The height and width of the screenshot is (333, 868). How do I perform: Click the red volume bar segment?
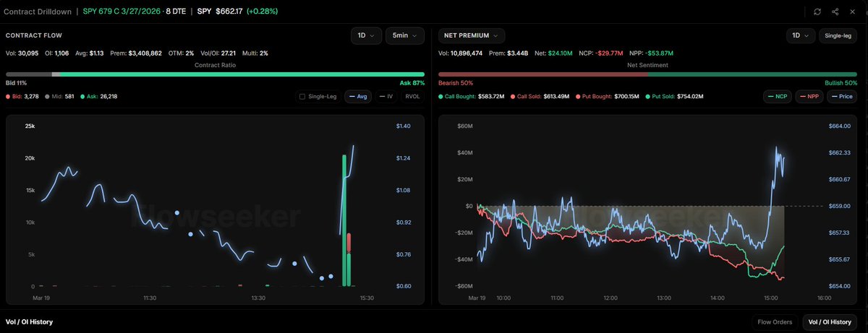click(x=349, y=243)
